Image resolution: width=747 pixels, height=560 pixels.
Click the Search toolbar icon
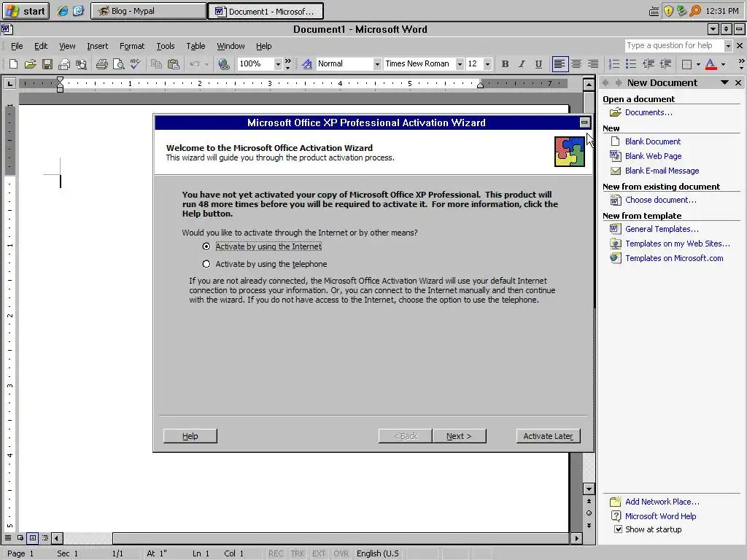pos(81,64)
